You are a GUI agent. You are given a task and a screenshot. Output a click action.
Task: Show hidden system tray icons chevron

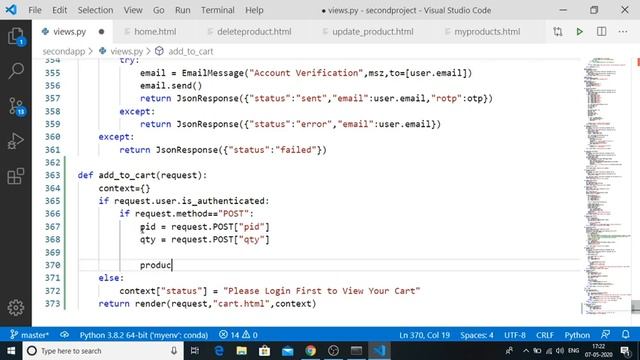click(x=526, y=351)
